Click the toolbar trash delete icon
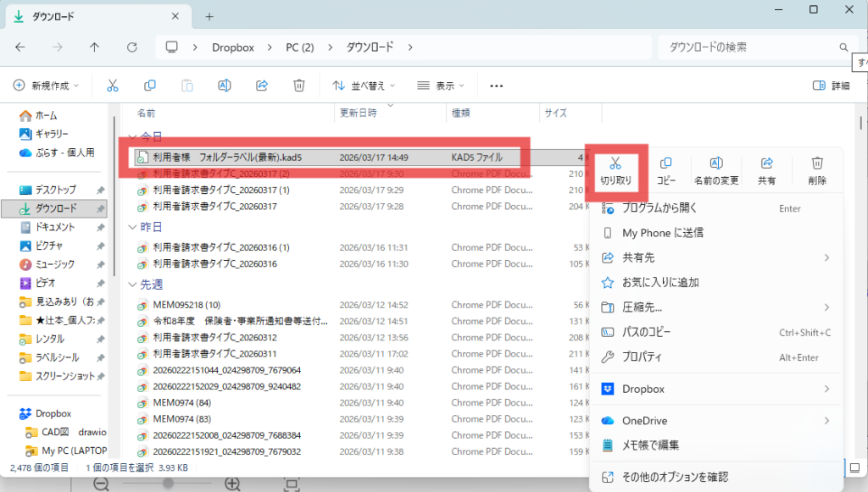The height and width of the screenshot is (492, 868). [299, 86]
